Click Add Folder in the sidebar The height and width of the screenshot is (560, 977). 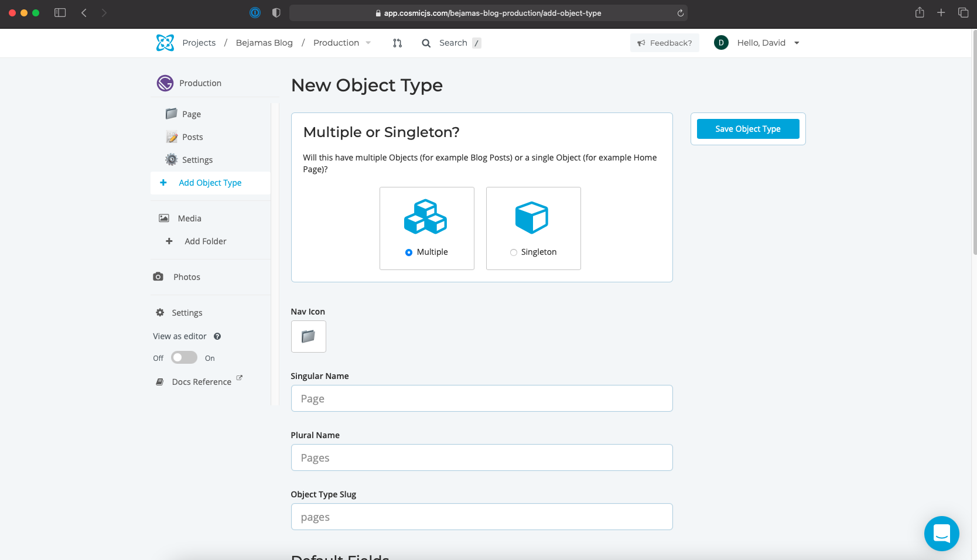[205, 241]
